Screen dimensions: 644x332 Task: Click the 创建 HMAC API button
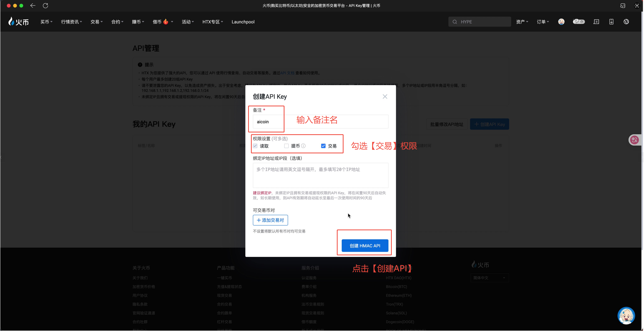pos(365,246)
